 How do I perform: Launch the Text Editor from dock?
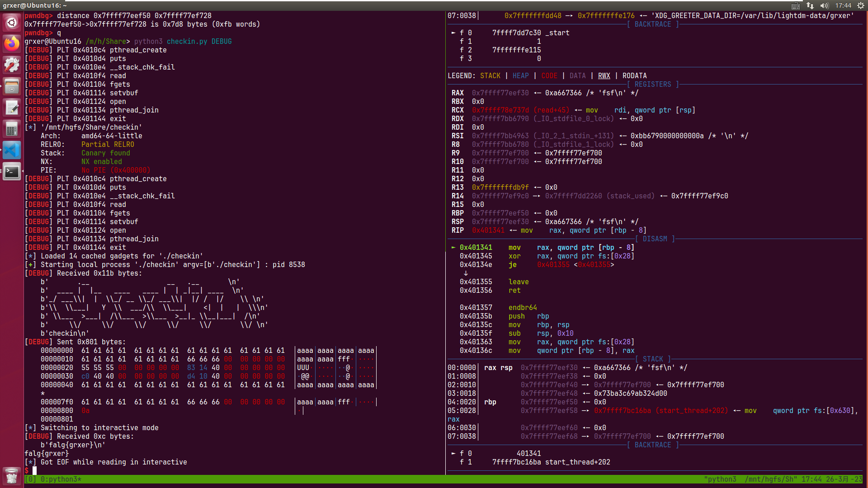pos(12,108)
